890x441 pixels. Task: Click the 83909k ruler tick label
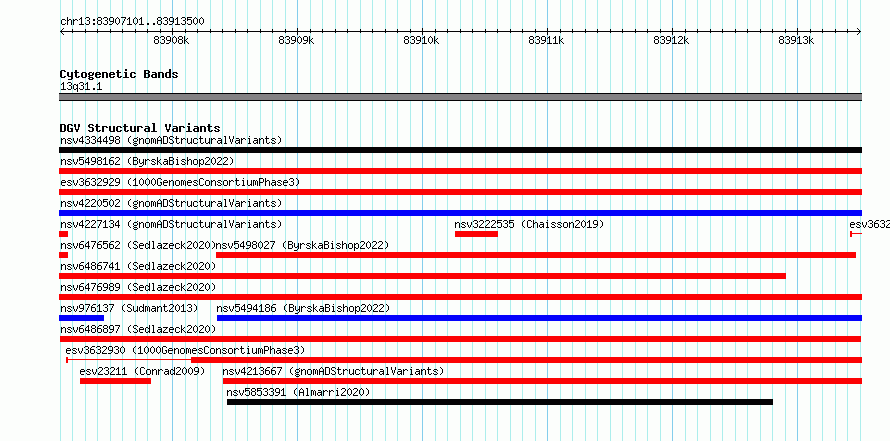(x=296, y=40)
